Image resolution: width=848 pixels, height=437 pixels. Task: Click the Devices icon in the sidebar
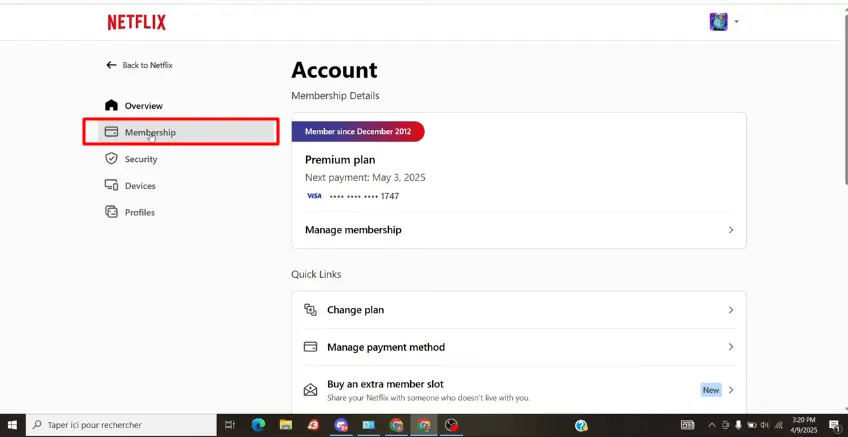[111, 185]
